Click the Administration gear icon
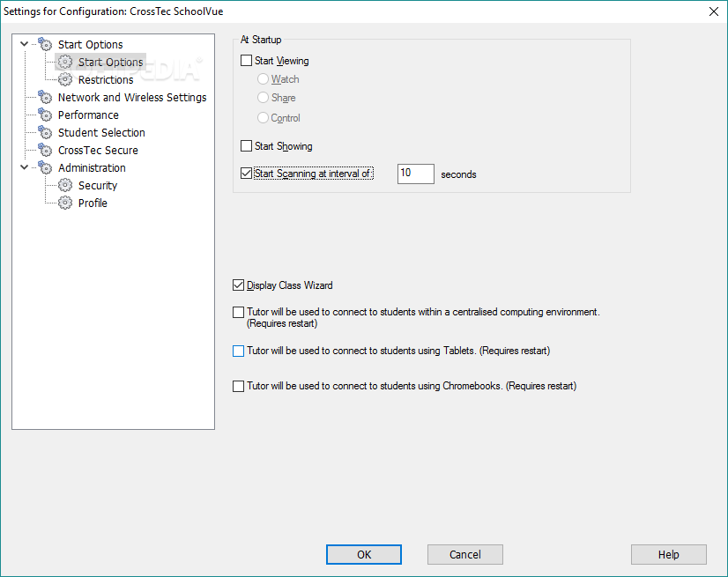728x577 pixels. pos(45,167)
